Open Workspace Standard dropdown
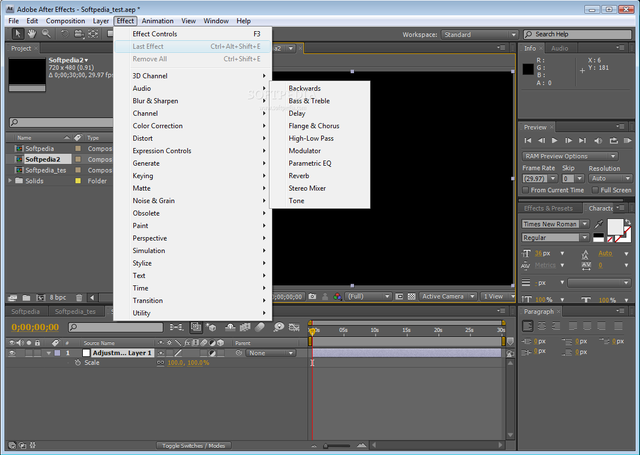This screenshot has width=640, height=455. [x=480, y=35]
